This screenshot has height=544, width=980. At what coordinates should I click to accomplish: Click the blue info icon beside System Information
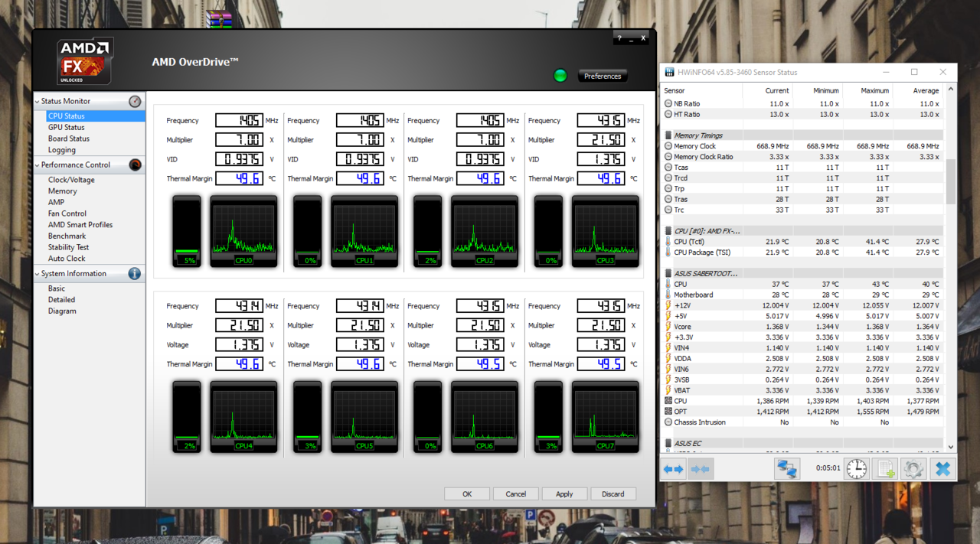click(x=135, y=273)
